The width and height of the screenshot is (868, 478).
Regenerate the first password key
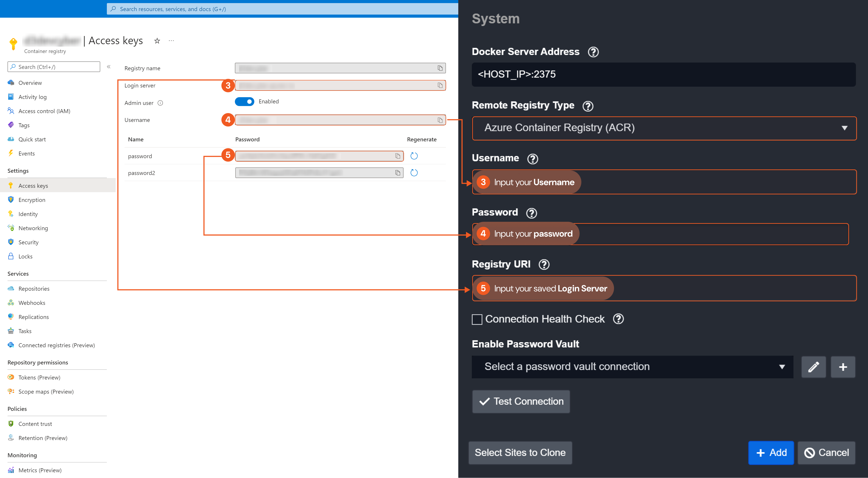tap(414, 156)
